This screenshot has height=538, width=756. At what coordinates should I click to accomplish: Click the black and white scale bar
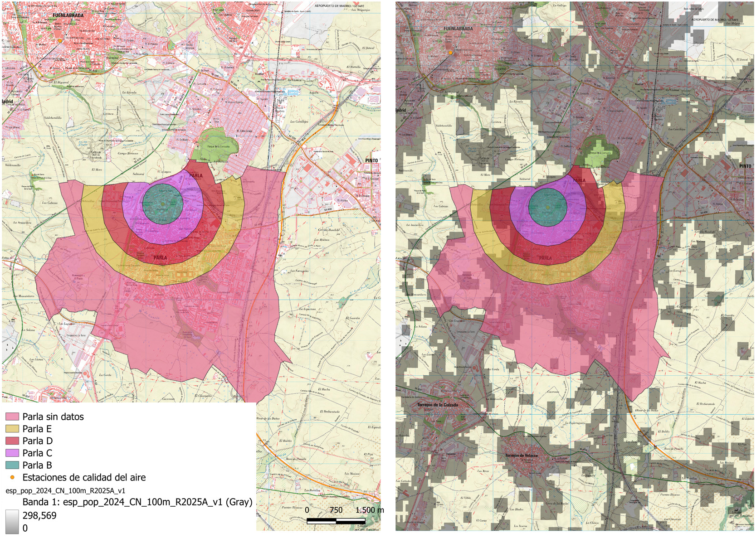tap(336, 521)
